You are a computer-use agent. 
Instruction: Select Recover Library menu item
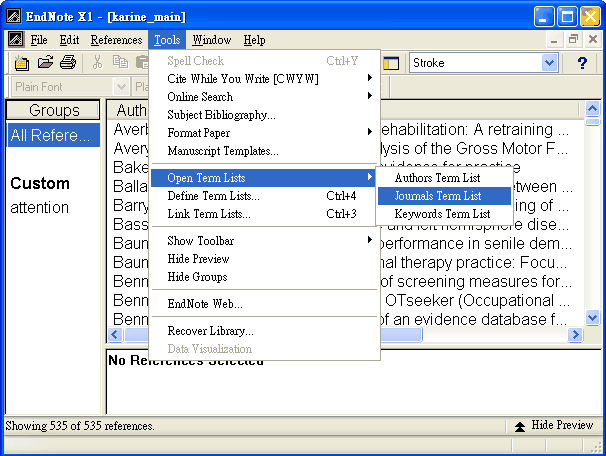264,331
